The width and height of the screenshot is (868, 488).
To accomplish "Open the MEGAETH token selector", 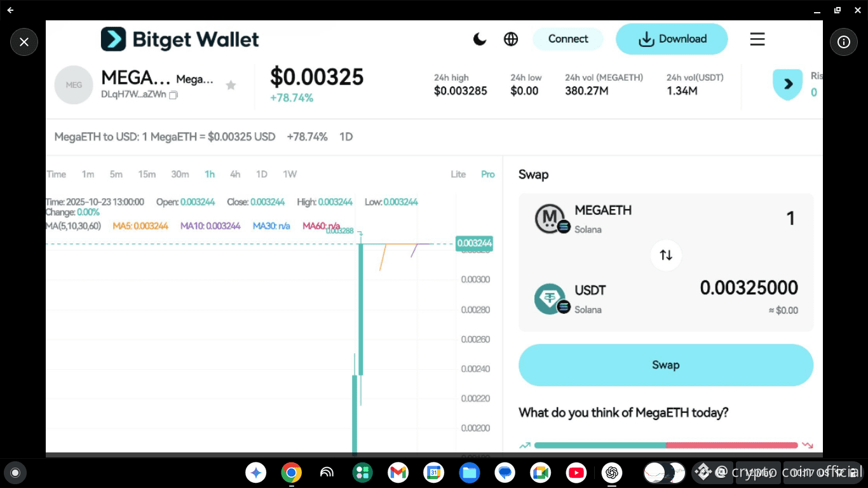I will click(583, 219).
